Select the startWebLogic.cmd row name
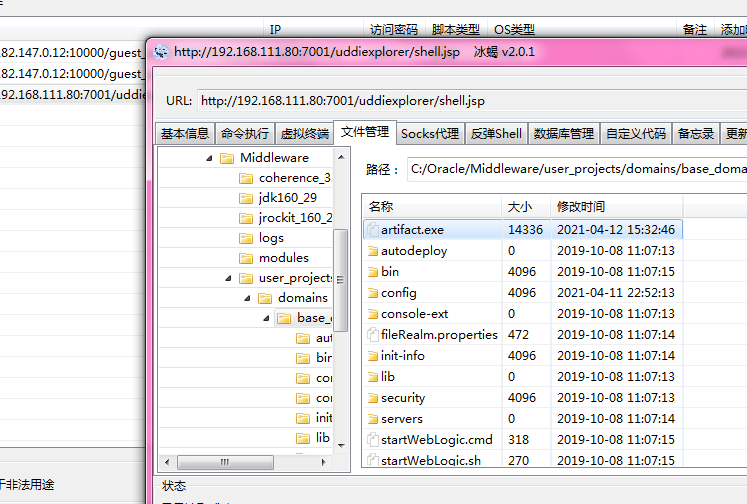 click(x=436, y=440)
